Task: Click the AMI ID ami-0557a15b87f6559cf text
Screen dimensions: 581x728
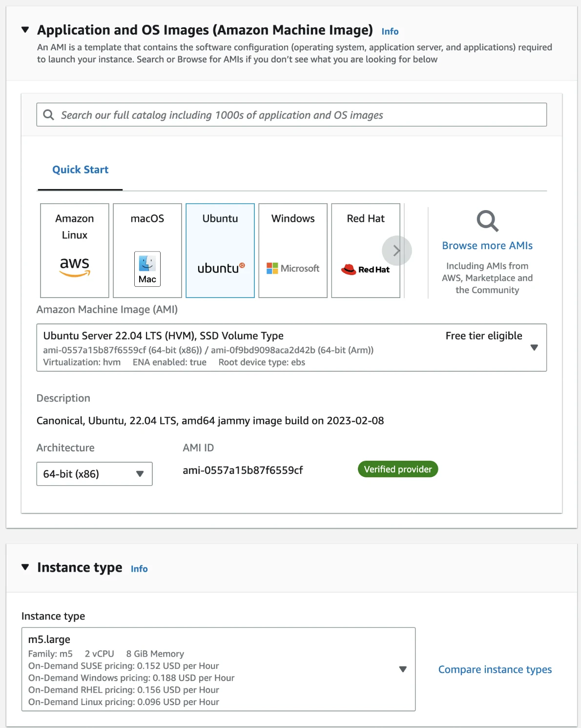Action: (x=243, y=470)
